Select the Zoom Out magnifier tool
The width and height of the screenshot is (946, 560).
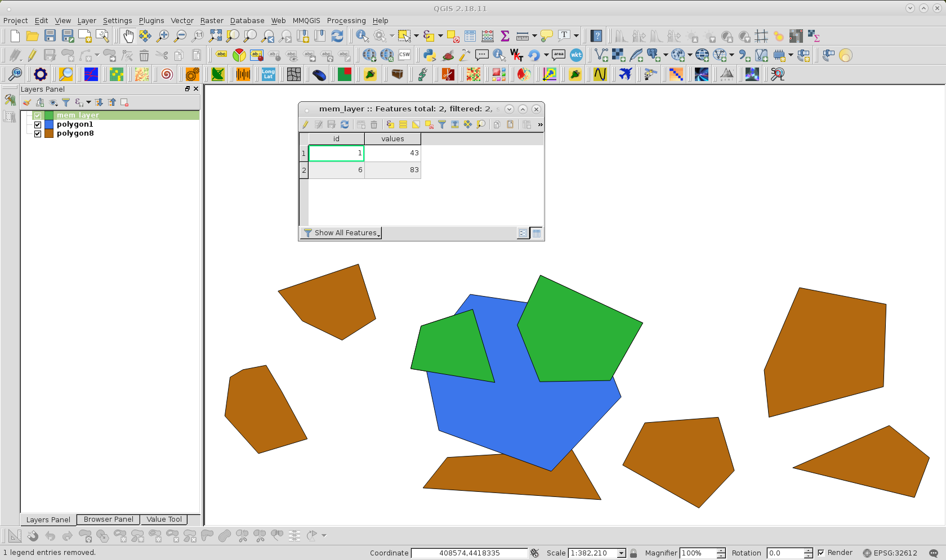coord(180,36)
